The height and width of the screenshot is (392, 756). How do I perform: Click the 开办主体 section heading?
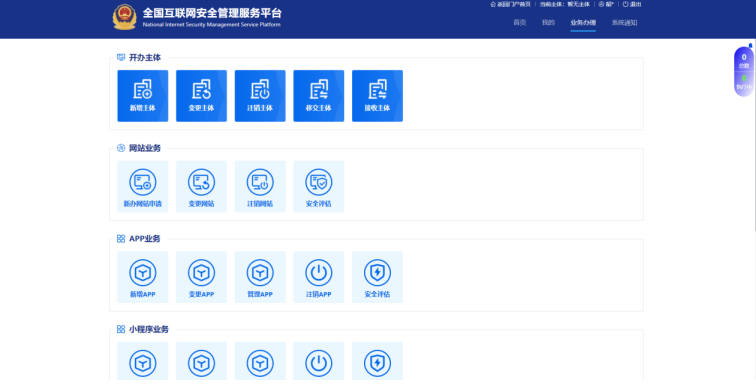point(145,57)
